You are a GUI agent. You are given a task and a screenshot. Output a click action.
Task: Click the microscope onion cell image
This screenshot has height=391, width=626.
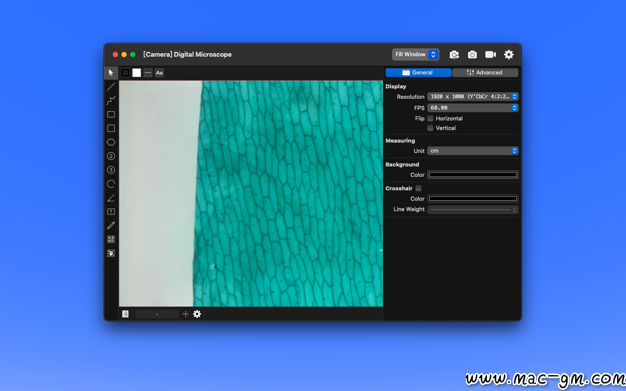[x=251, y=194]
